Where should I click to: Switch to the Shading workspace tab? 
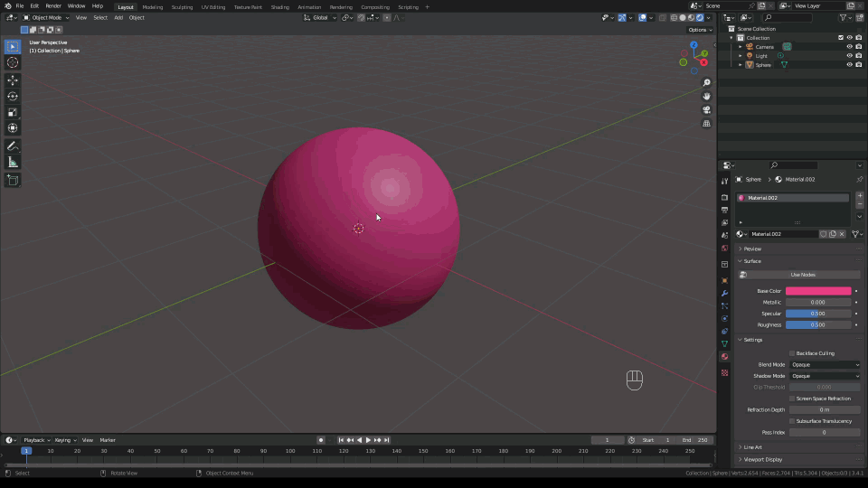[x=279, y=6]
